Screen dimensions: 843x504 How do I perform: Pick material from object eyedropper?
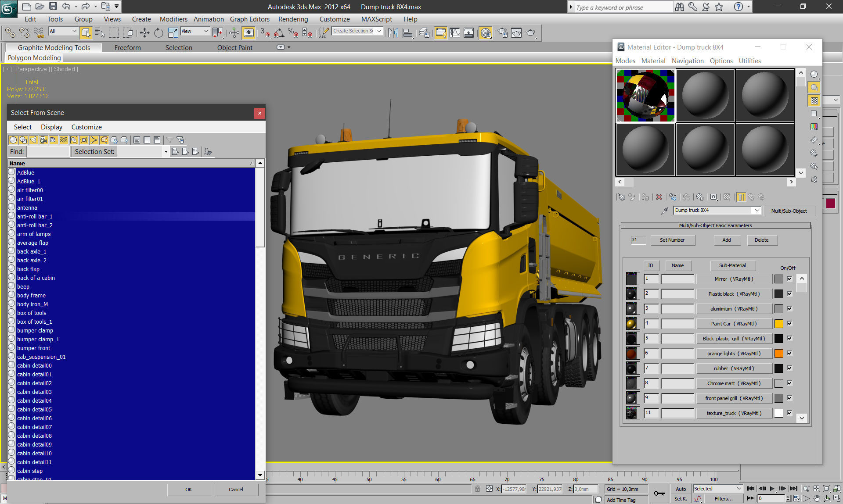[x=665, y=211]
